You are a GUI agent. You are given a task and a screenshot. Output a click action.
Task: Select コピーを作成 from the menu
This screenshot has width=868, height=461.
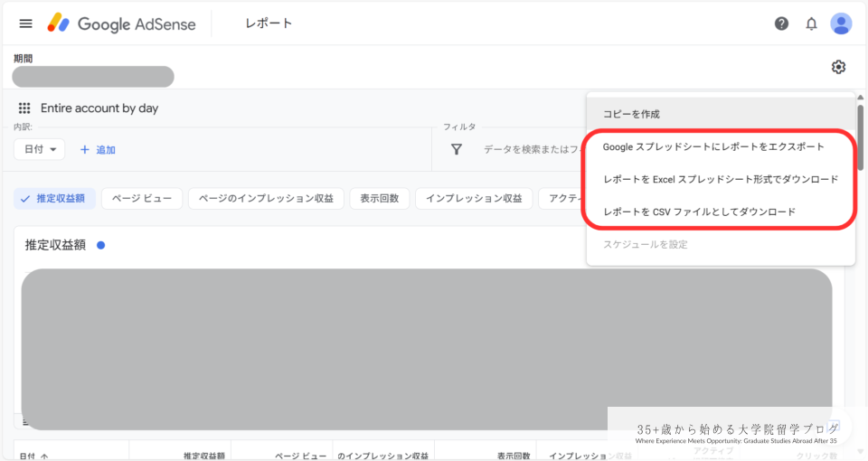(632, 114)
